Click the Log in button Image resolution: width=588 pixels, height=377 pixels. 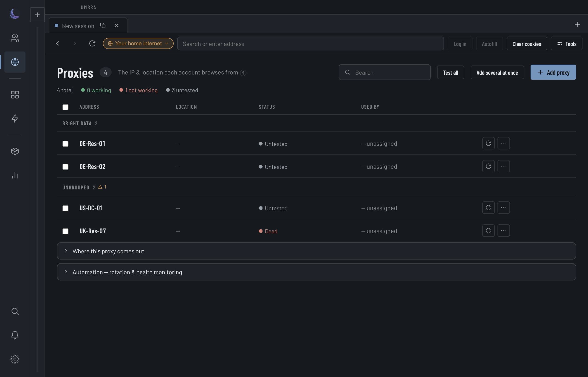pyautogui.click(x=460, y=44)
